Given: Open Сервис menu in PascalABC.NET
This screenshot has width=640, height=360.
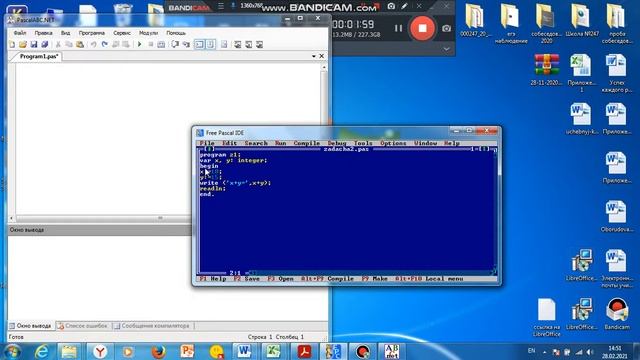Looking at the screenshot, I should 122,33.
